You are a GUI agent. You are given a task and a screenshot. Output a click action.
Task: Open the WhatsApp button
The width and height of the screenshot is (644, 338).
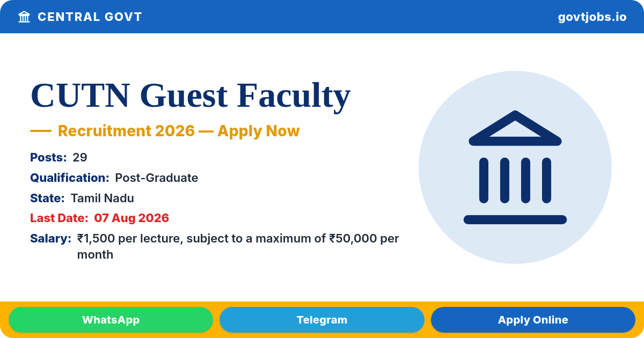(x=111, y=320)
